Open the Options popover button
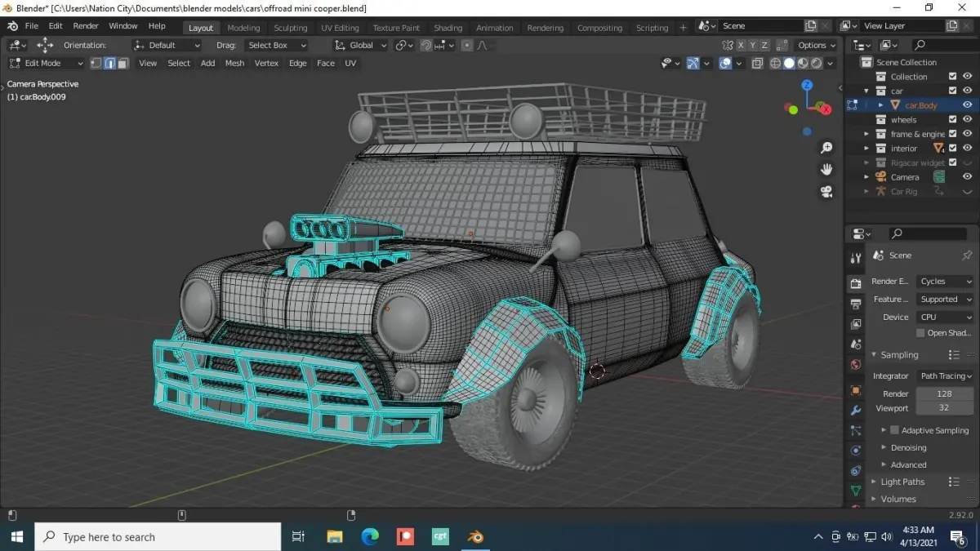The image size is (980, 551). click(817, 45)
